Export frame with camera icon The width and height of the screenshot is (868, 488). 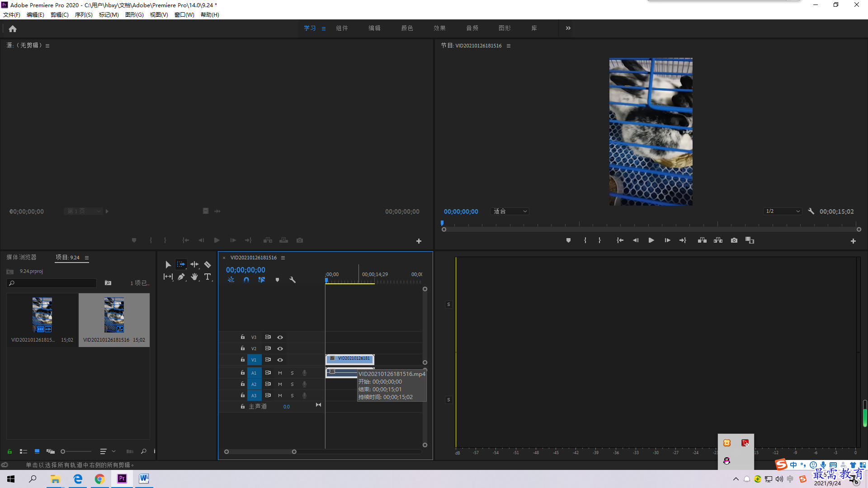pyautogui.click(x=734, y=240)
